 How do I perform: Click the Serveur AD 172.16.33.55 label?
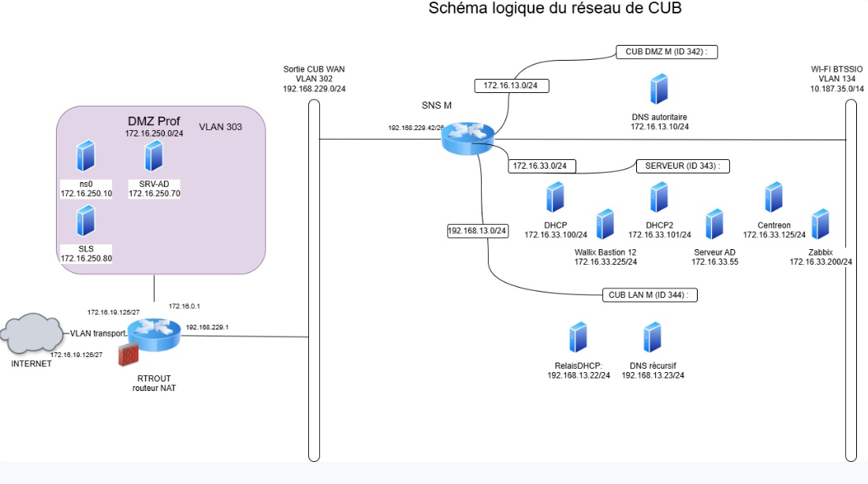pyautogui.click(x=714, y=257)
